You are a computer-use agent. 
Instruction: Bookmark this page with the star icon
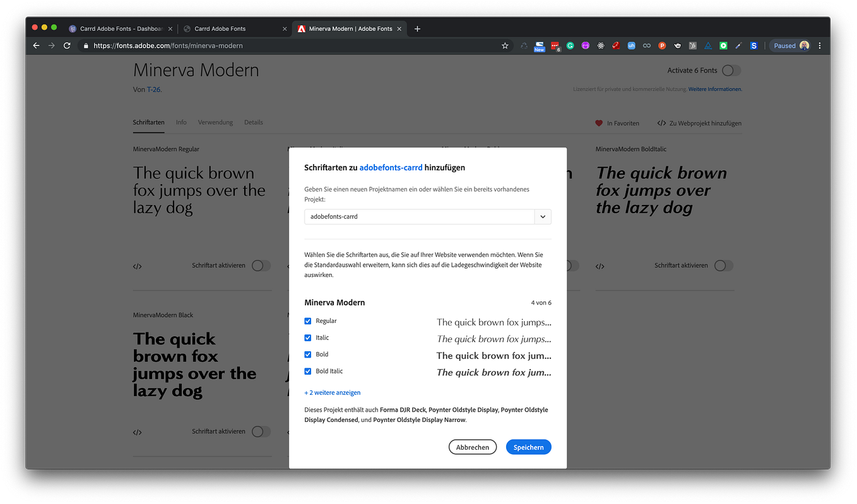(505, 45)
